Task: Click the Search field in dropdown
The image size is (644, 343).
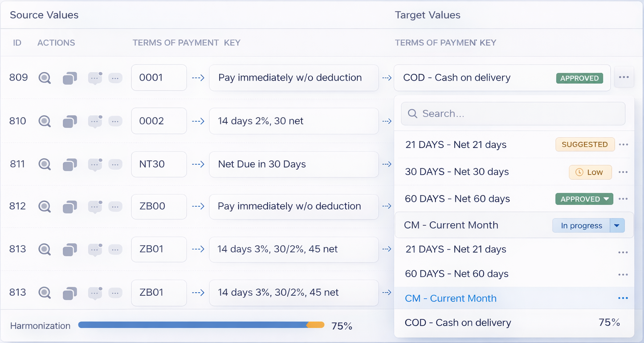Action: pyautogui.click(x=513, y=114)
